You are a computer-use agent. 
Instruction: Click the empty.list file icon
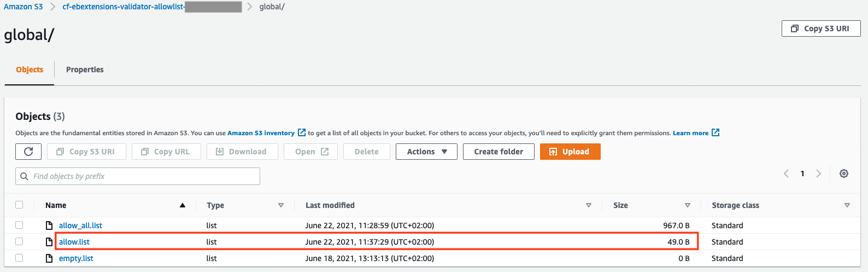(49, 258)
